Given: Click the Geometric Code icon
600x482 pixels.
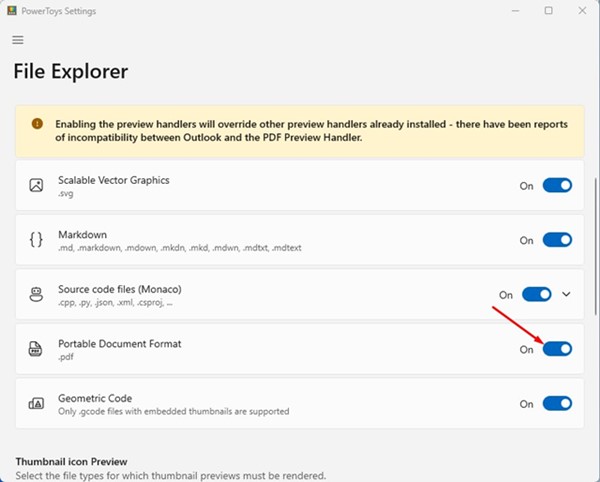Looking at the screenshot, I should 36,404.
